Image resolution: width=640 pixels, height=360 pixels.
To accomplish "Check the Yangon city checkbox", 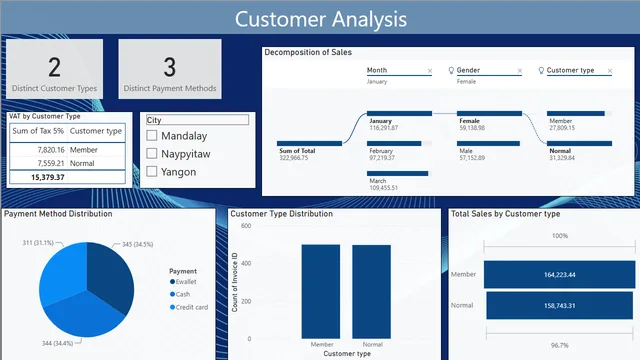I will pos(152,171).
